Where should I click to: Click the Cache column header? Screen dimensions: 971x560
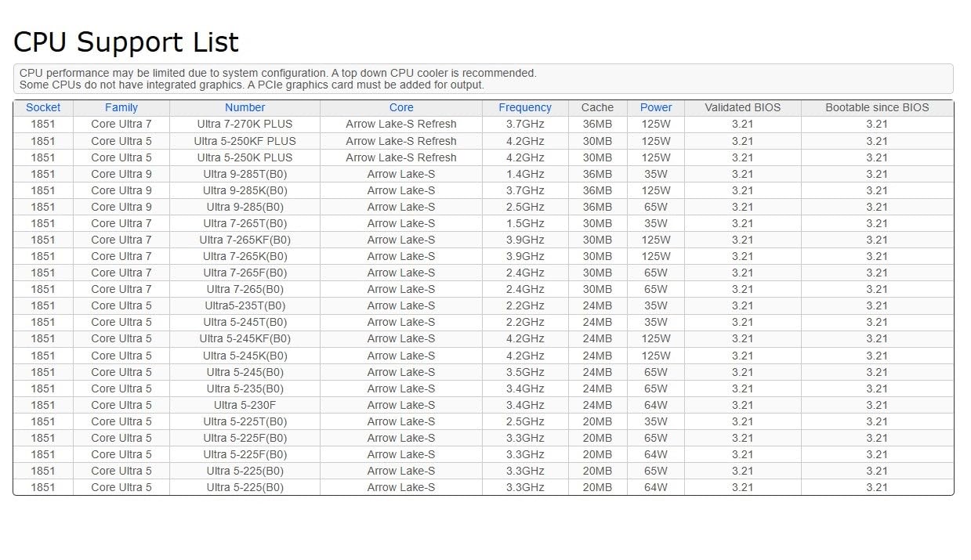pos(597,107)
